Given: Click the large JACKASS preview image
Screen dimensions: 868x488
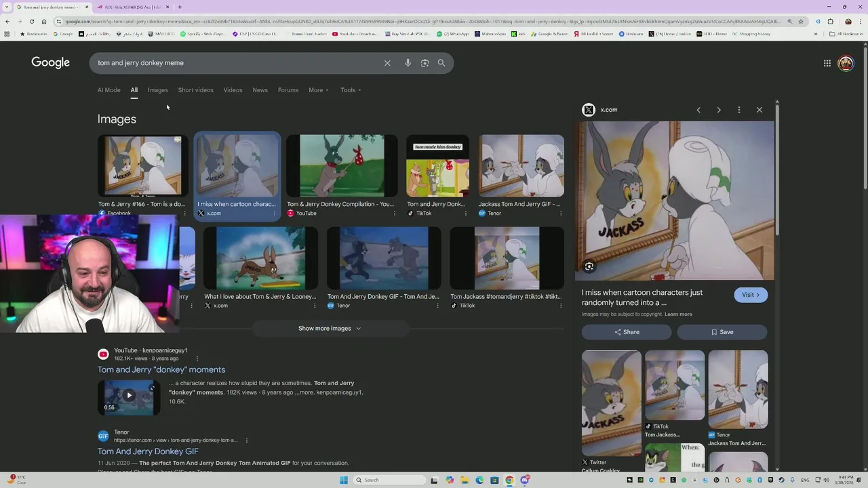Looking at the screenshot, I should 675,201.
